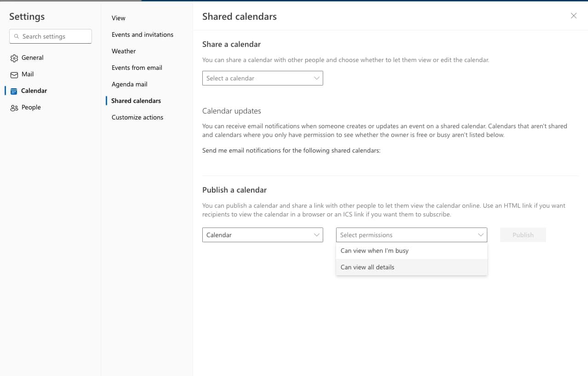This screenshot has width=588, height=376.
Task: Click inside the Search settings field
Action: pyautogui.click(x=50, y=36)
